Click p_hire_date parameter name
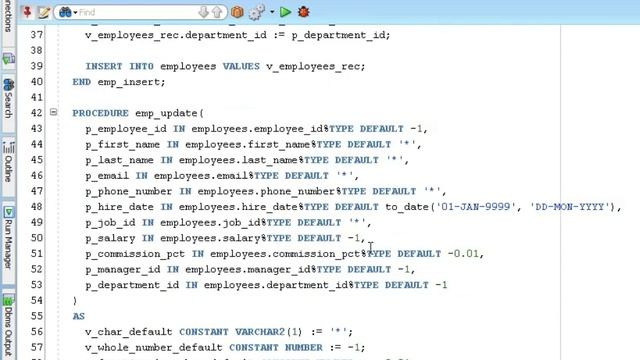The image size is (640, 360). coord(119,207)
